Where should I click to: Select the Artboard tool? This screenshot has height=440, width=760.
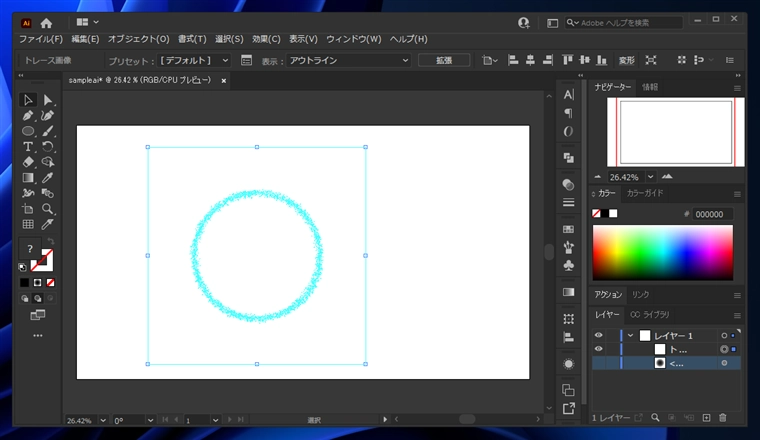[x=28, y=208]
